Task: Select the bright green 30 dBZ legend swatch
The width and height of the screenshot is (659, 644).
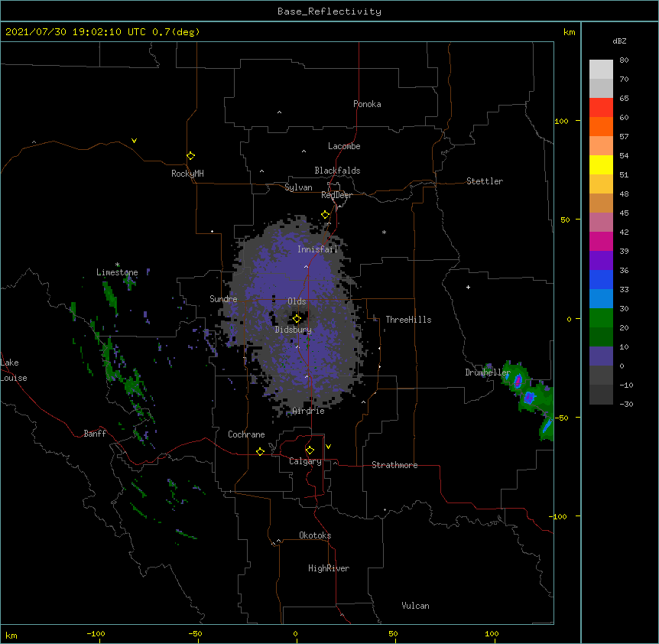Action: pos(601,318)
